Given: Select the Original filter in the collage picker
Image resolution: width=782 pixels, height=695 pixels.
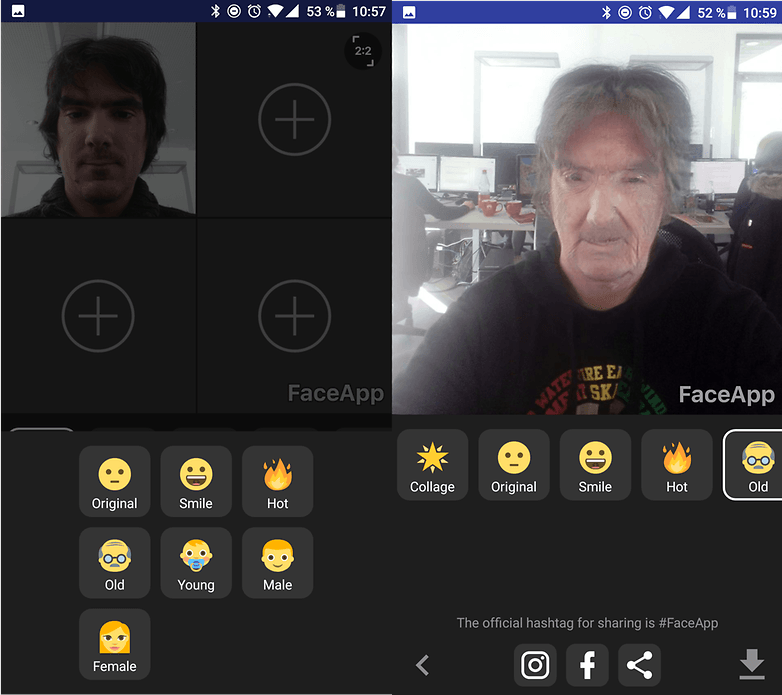Looking at the screenshot, I should (114, 481).
